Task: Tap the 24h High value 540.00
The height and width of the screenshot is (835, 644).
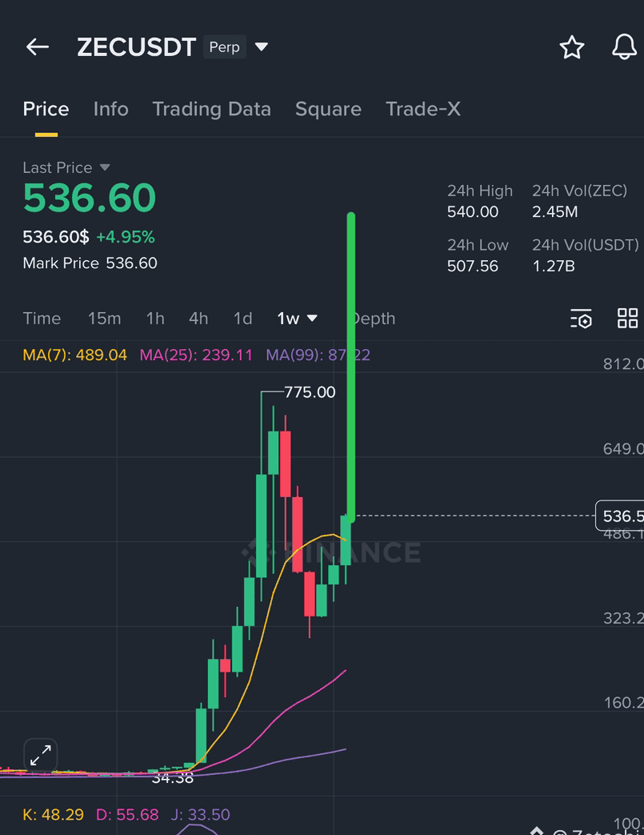Action: pyautogui.click(x=473, y=212)
